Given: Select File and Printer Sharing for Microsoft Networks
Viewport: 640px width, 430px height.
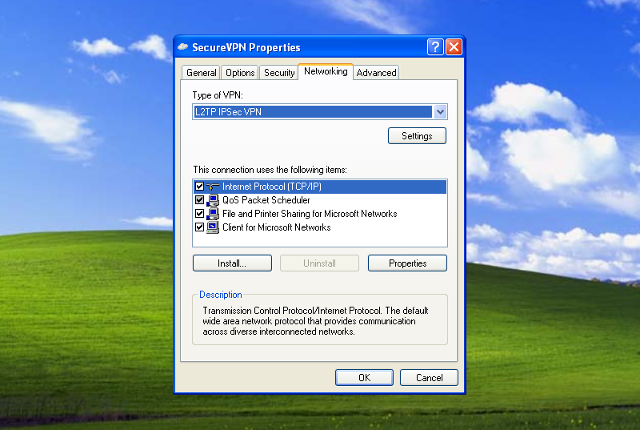Looking at the screenshot, I should point(320,214).
